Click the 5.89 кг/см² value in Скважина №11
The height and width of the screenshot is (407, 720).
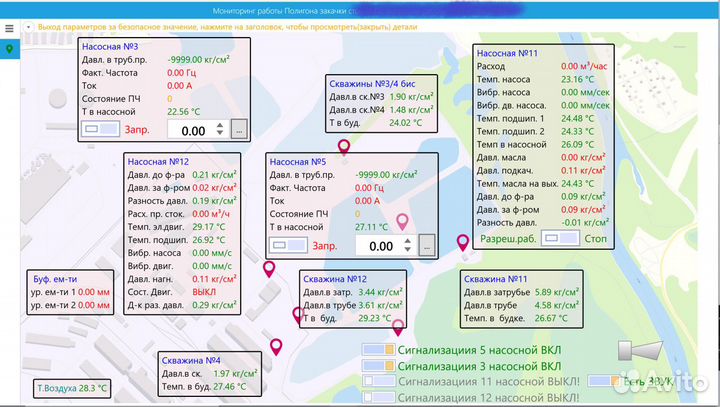tap(557, 292)
